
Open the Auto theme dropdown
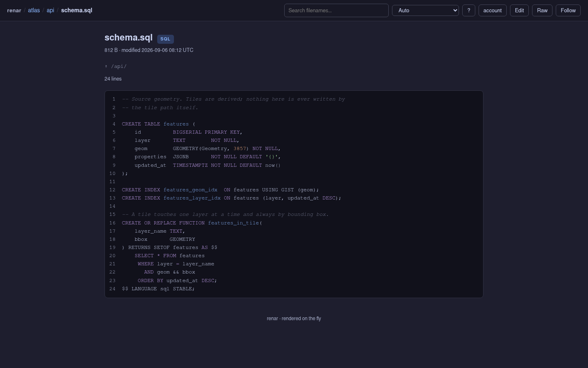pyautogui.click(x=425, y=10)
